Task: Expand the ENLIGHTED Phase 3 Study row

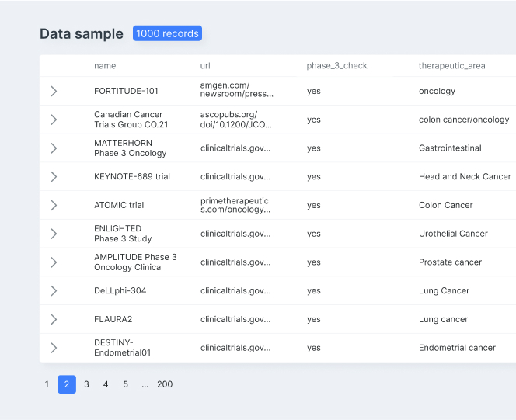Action: pos(54,234)
